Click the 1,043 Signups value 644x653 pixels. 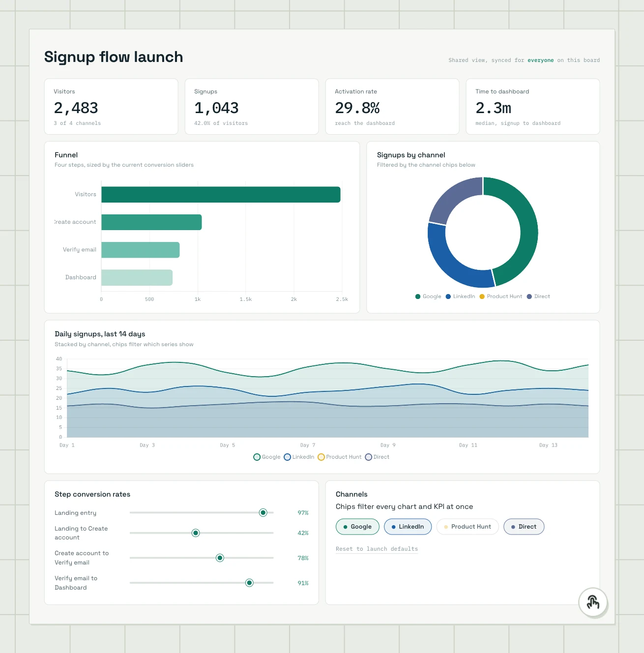tap(216, 108)
